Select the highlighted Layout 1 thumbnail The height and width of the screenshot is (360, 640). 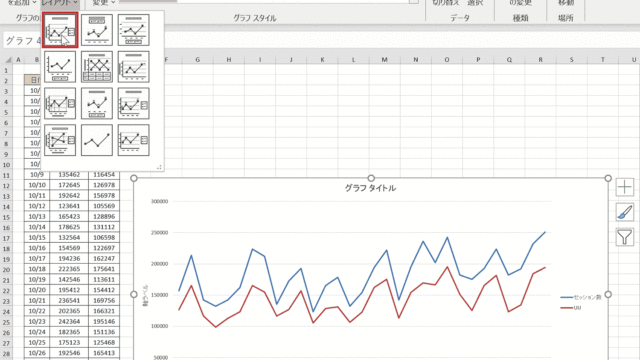[60, 30]
